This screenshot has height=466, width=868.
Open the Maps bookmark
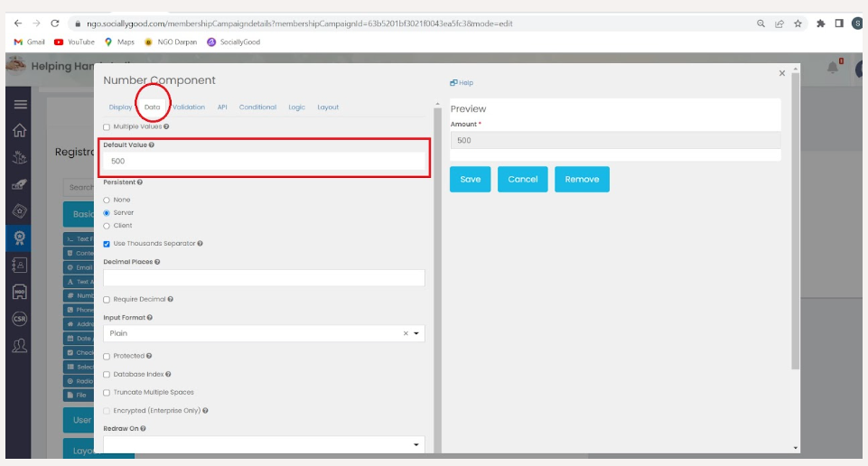point(119,42)
